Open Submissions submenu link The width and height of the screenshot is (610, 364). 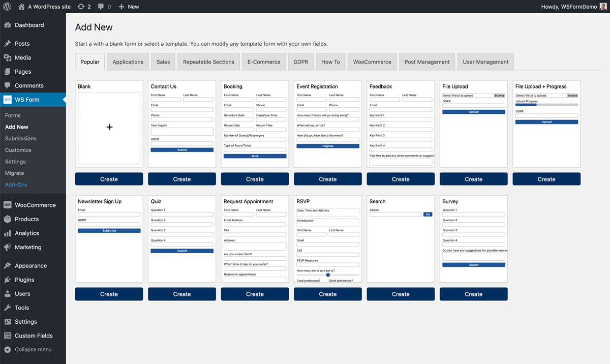coord(21,138)
